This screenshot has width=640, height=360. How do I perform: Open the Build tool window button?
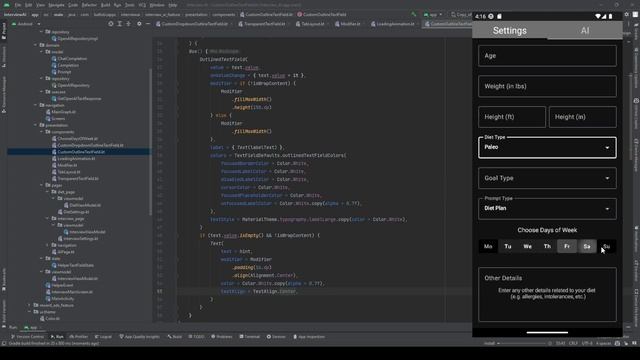point(175,337)
